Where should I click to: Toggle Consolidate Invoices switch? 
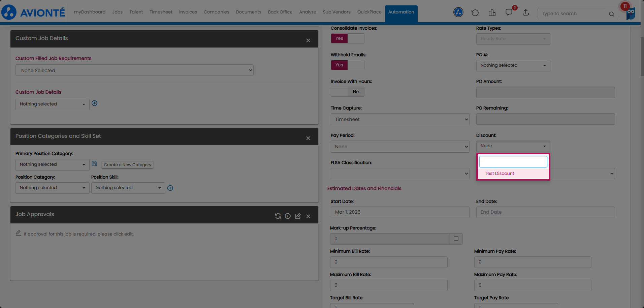click(x=348, y=38)
